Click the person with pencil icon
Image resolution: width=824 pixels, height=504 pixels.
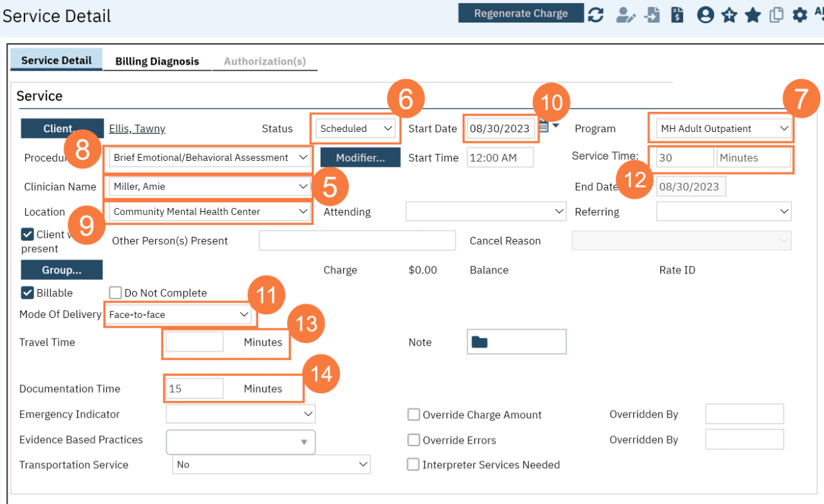(x=625, y=15)
